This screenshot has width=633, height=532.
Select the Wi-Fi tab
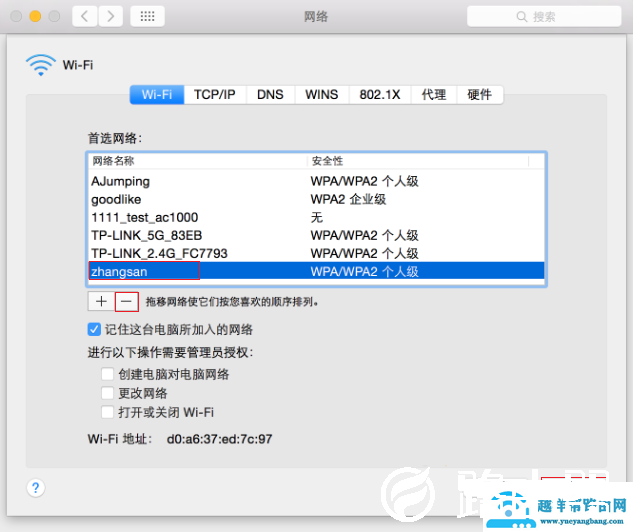click(x=157, y=94)
